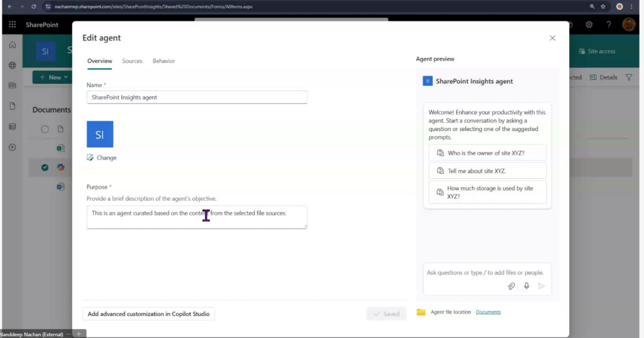Toggle the select all items circle

(x=45, y=129)
